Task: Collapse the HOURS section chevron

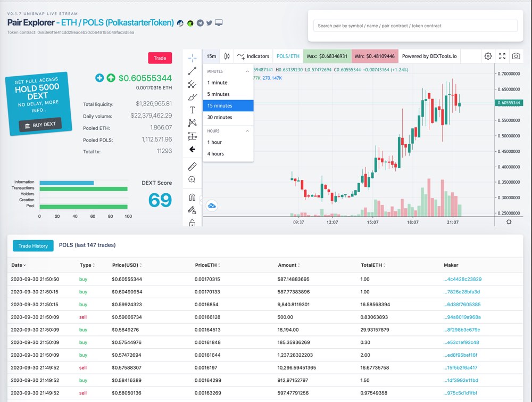Action: tap(247, 131)
